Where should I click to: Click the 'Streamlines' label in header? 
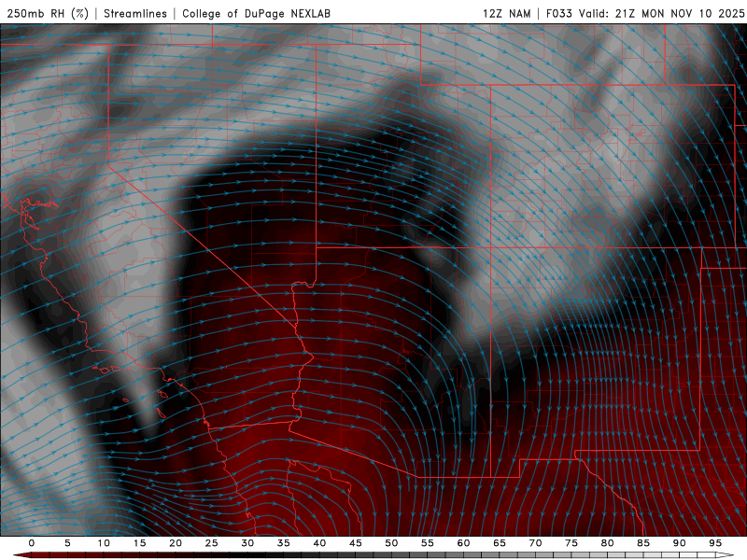tap(135, 14)
